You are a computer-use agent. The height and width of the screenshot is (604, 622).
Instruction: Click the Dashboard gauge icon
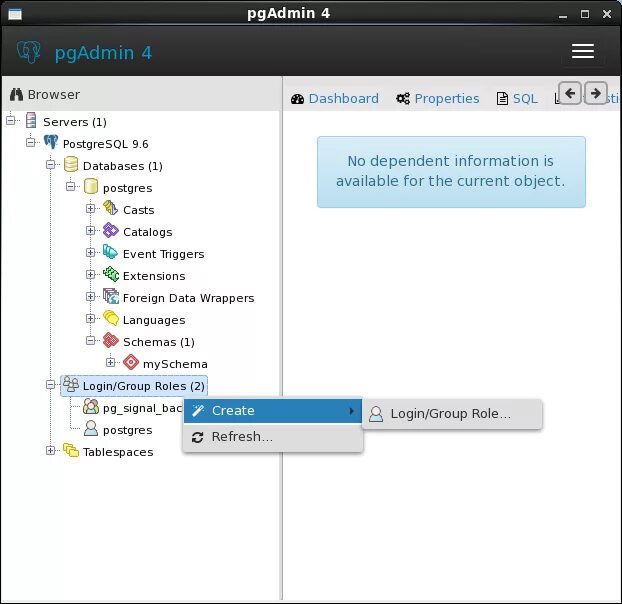tap(297, 99)
